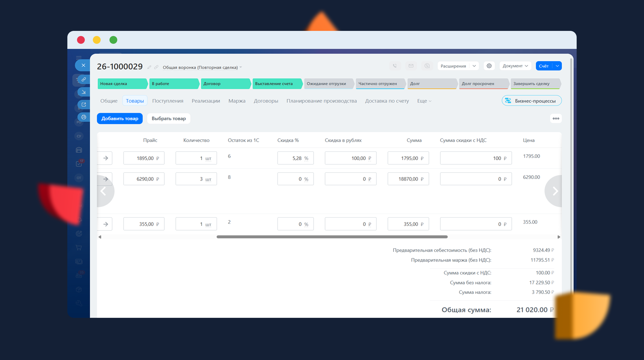Open the Реализации tab
Screen dimensions: 644x360
[206, 101]
